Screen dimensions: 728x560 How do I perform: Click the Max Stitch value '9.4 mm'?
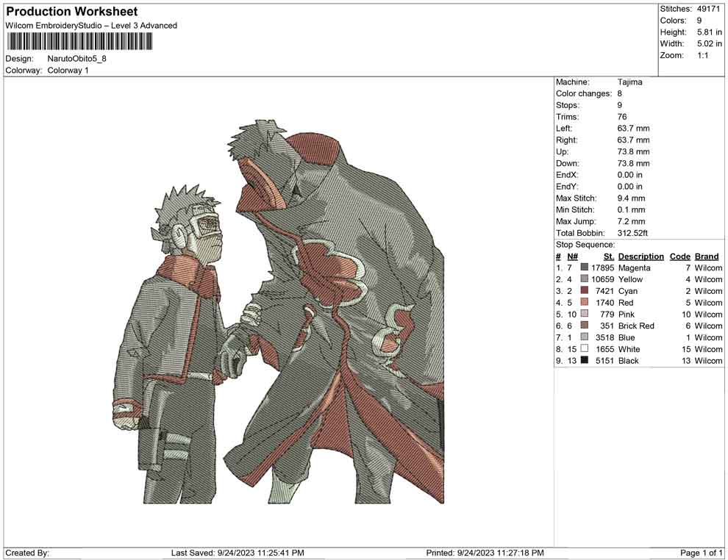632,198
